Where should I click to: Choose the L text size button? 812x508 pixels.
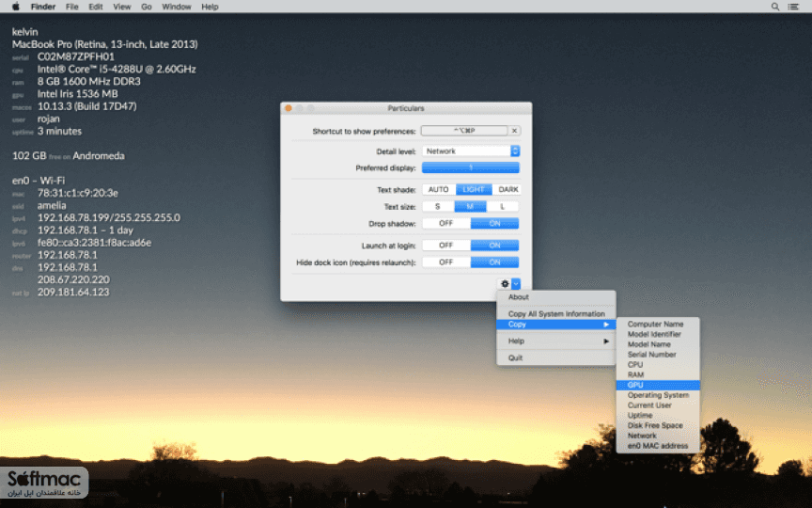coord(502,207)
